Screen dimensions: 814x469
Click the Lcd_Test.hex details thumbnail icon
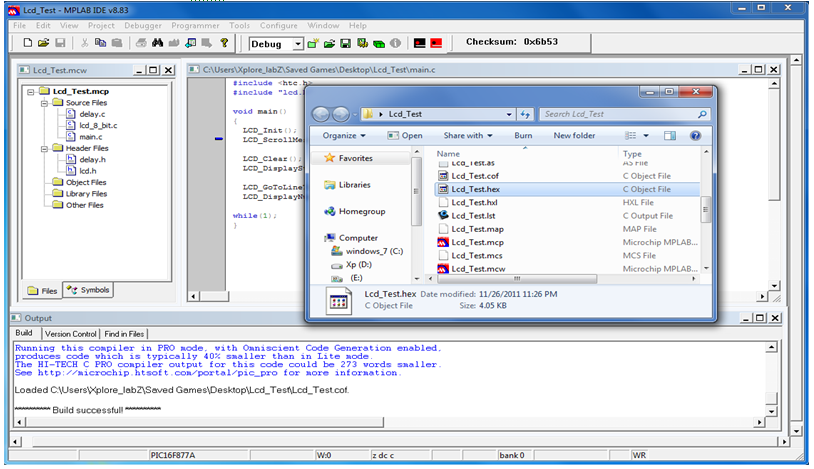point(338,301)
